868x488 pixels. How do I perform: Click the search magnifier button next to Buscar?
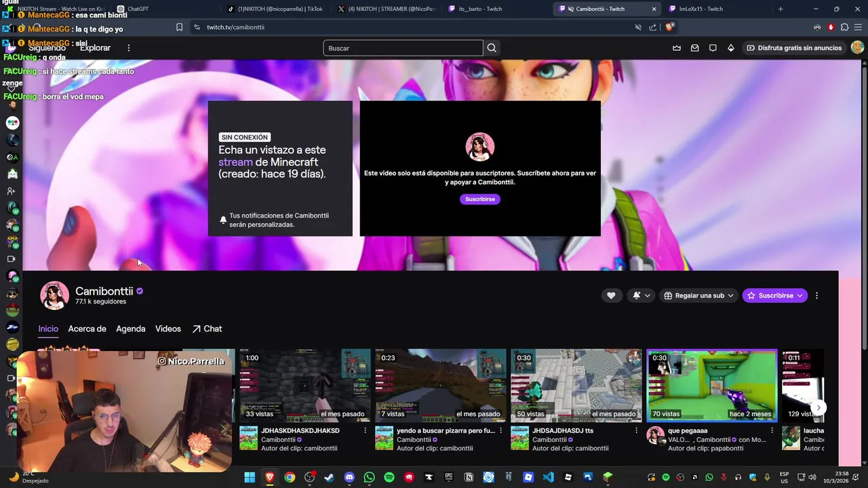point(492,48)
